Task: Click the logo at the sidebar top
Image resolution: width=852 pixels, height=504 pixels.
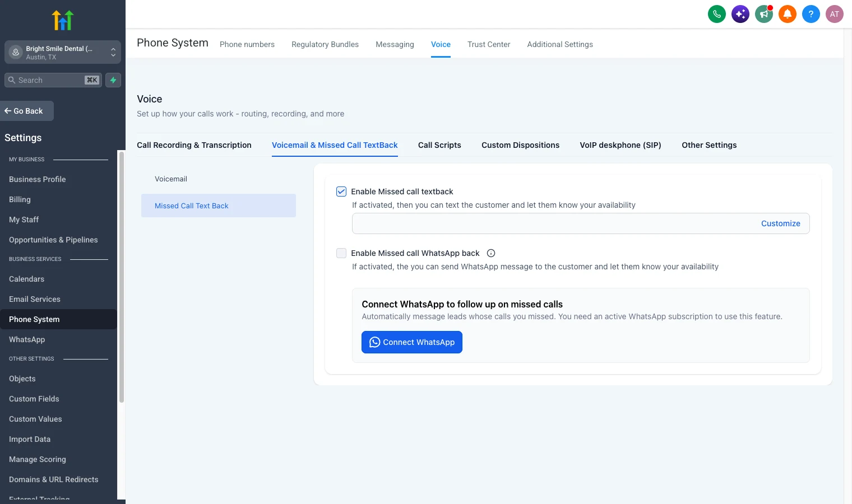Action: (63, 20)
